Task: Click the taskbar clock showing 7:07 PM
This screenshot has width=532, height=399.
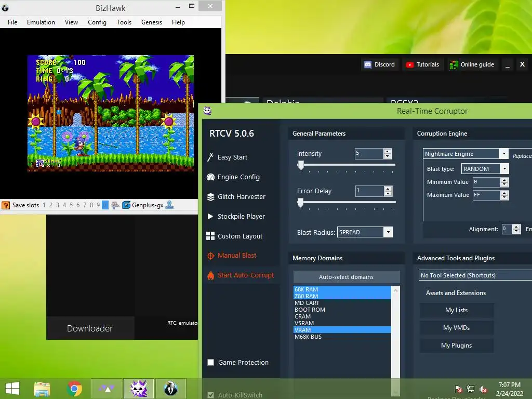Action: pyautogui.click(x=509, y=389)
